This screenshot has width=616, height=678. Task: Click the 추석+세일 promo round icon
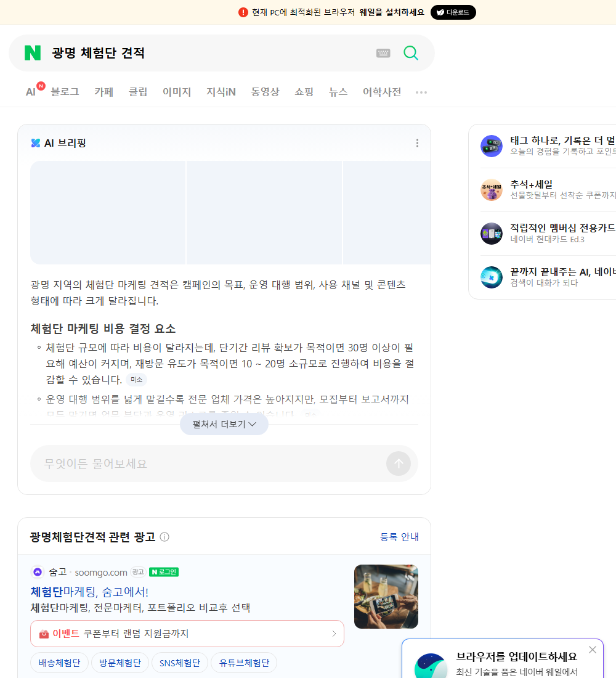pos(492,189)
